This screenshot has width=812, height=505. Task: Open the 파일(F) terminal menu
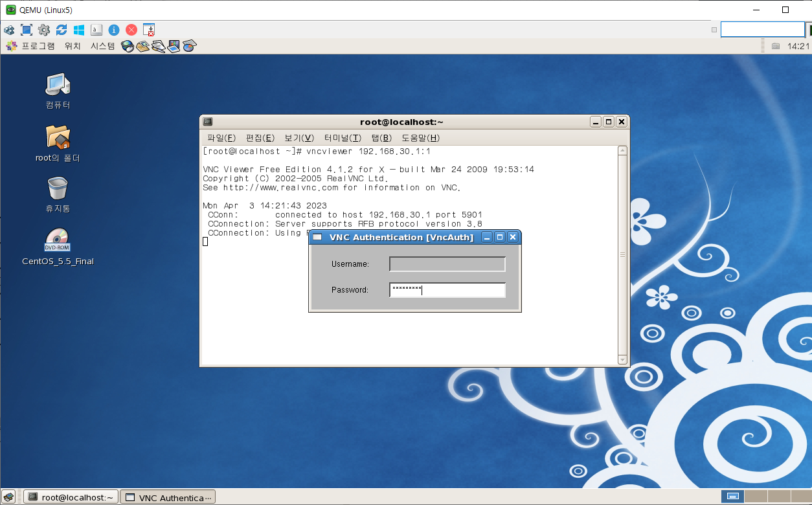(221, 138)
